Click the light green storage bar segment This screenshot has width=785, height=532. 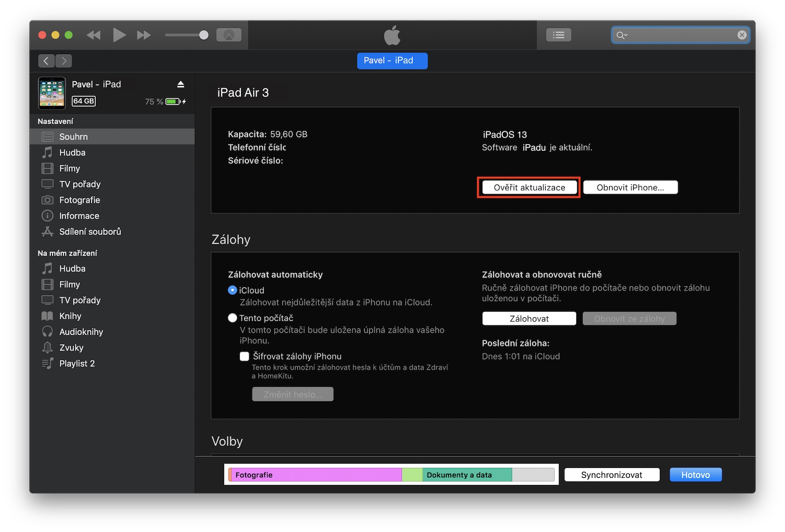coord(412,475)
